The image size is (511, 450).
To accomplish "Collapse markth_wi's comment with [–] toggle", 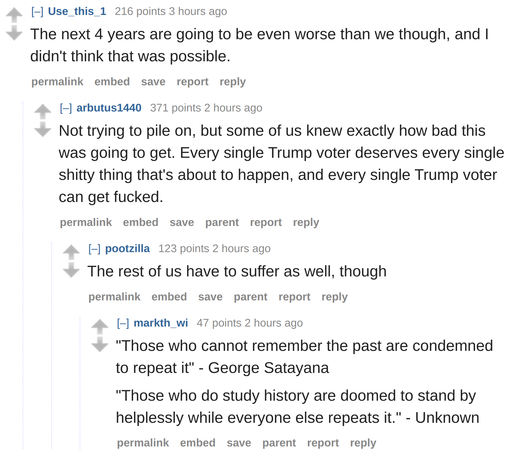I will 123,323.
